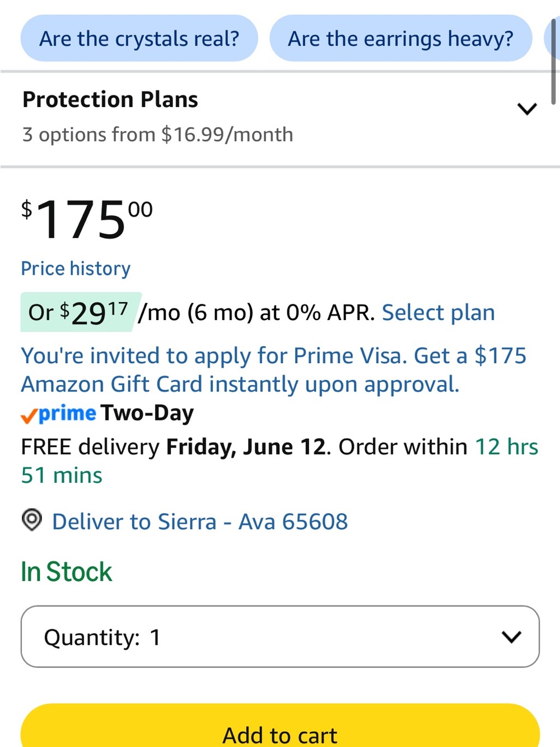Open the Quantity dropdown arrow
This screenshot has height=747, width=560.
(x=511, y=637)
